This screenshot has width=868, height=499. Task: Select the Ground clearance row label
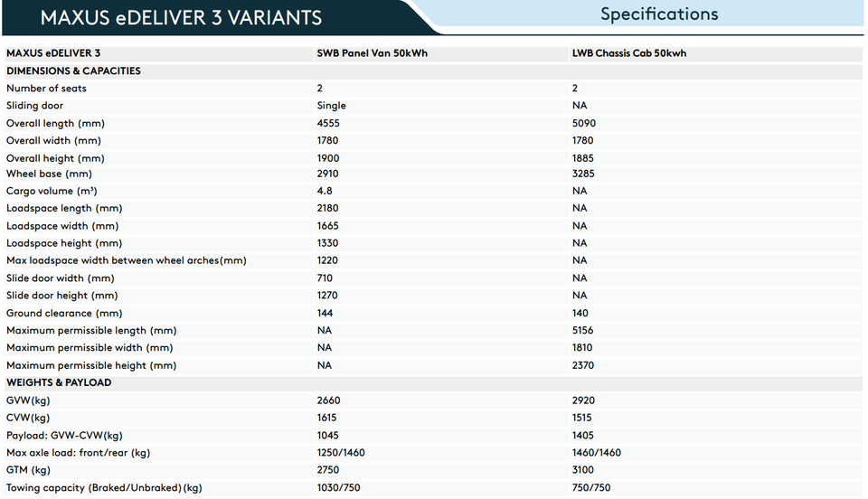coord(64,313)
